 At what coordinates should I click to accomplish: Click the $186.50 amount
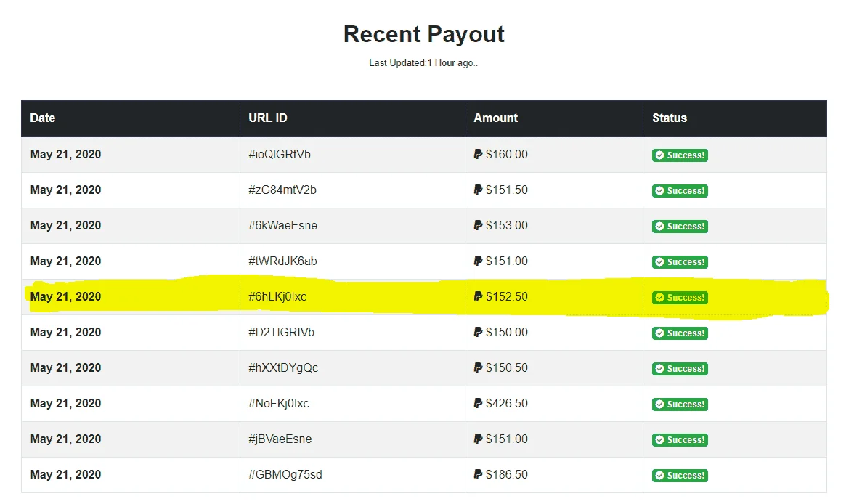507,475
